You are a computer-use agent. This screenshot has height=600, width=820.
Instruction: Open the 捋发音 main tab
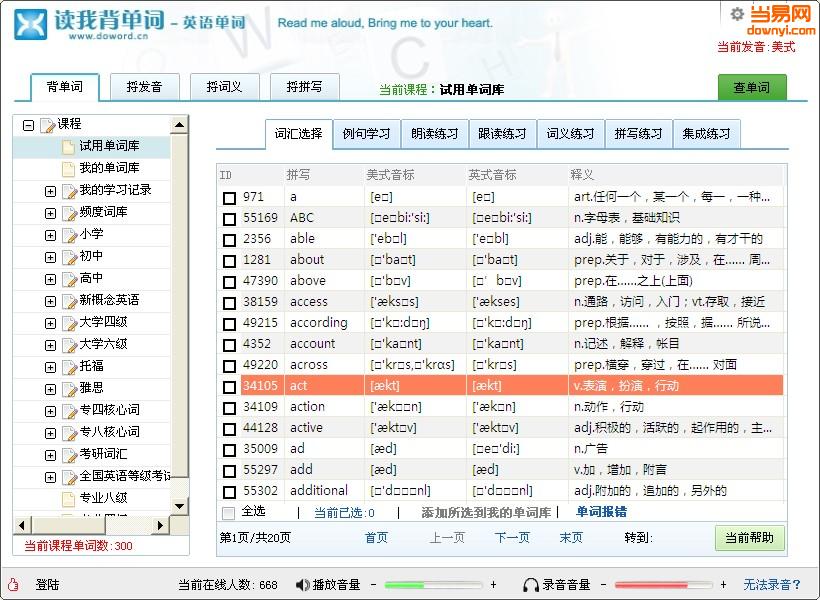(144, 87)
